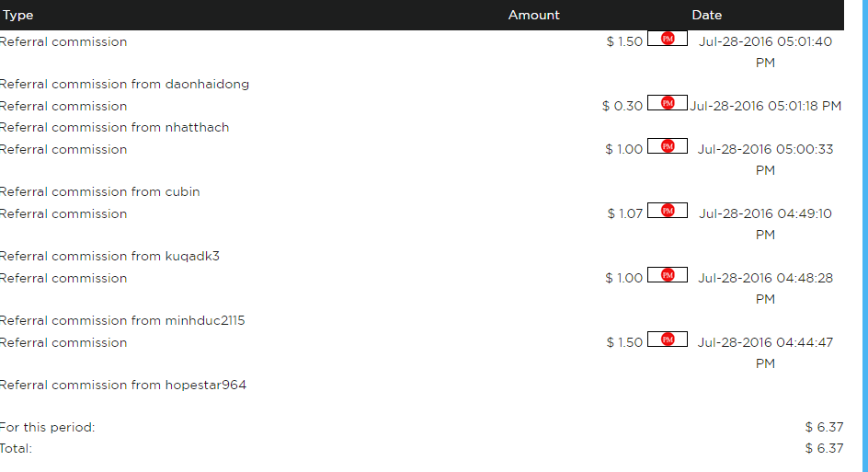Select 'Referral commission from daonhaidong' text
The image size is (868, 472).
tap(124, 84)
